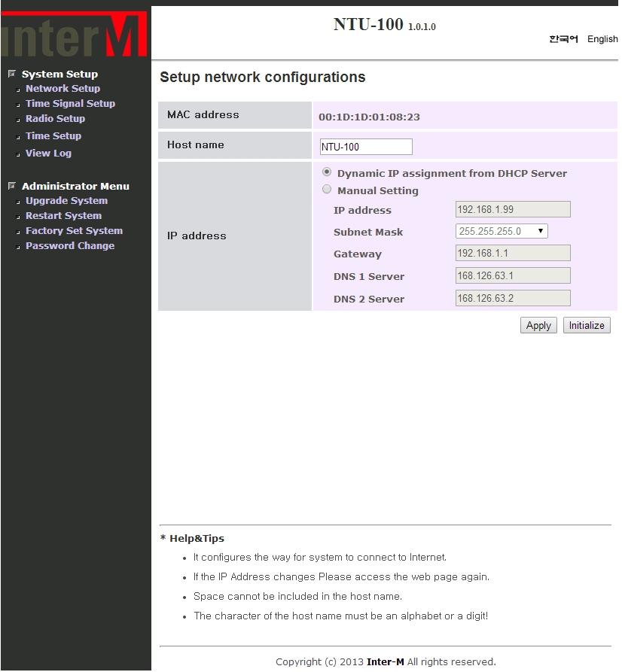The height and width of the screenshot is (672, 622).
Task: Switch language to English
Action: [602, 39]
